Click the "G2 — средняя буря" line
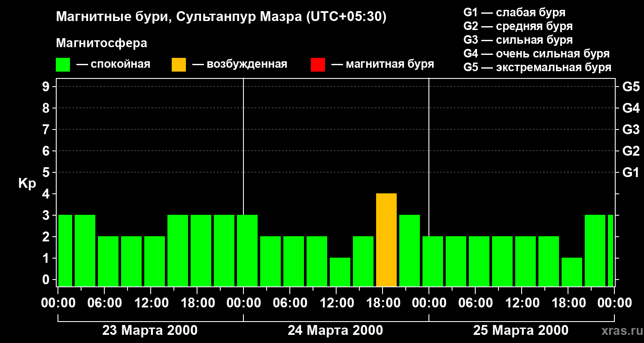 [x=518, y=26]
